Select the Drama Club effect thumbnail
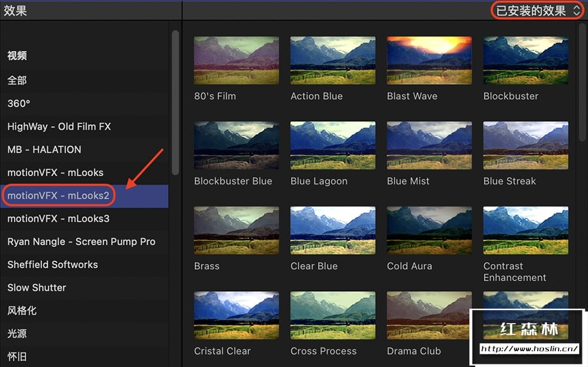This screenshot has height=367, width=588. click(x=429, y=316)
